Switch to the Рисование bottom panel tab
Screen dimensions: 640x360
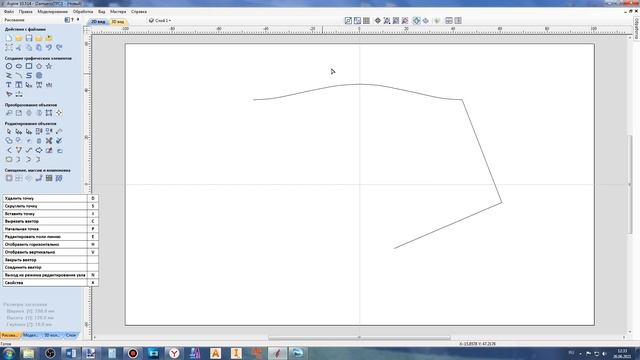(10, 335)
